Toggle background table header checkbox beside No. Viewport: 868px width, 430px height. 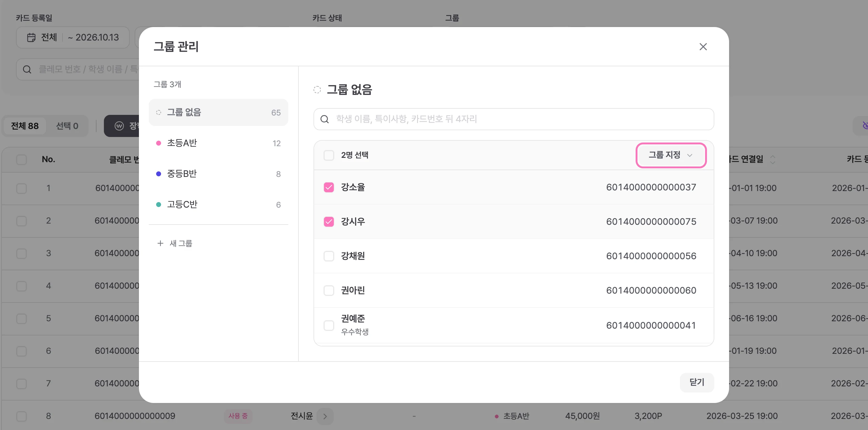pyautogui.click(x=22, y=159)
